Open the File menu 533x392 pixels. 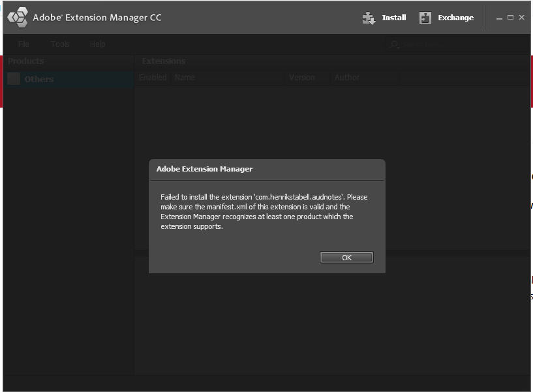tap(23, 44)
